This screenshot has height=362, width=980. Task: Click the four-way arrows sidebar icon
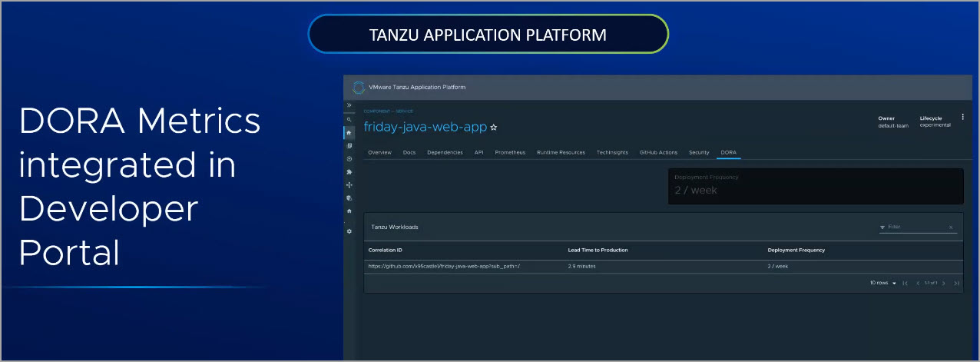[x=349, y=184]
